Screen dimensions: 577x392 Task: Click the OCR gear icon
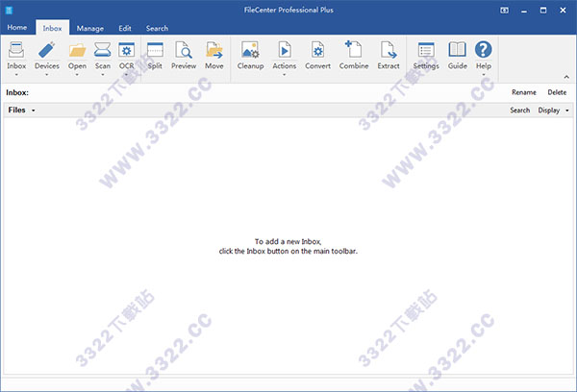[126, 50]
